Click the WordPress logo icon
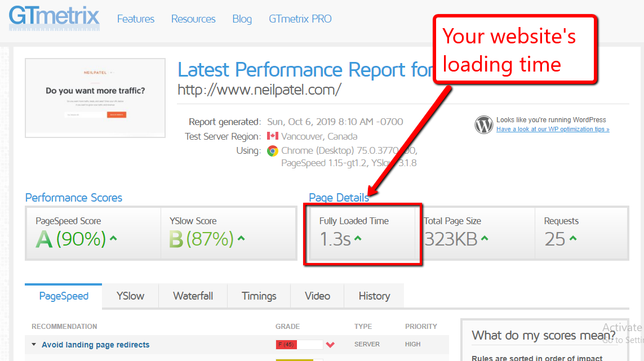This screenshot has width=644, height=361. (484, 124)
